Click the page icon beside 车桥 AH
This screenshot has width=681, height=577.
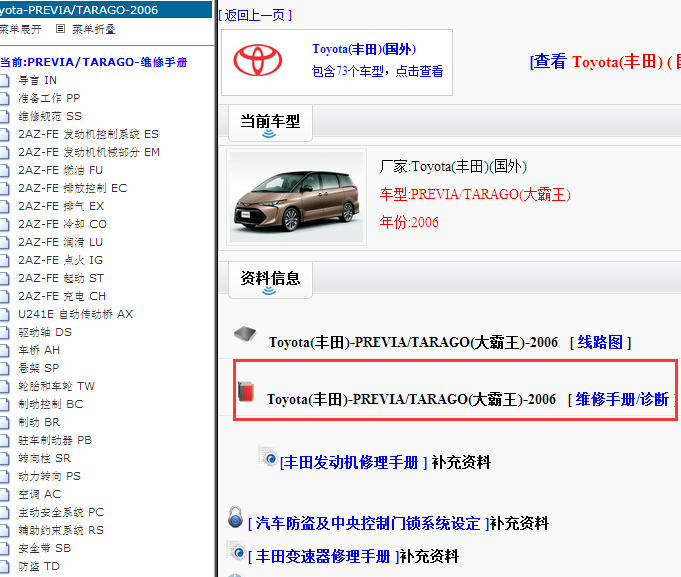[x=4, y=350]
